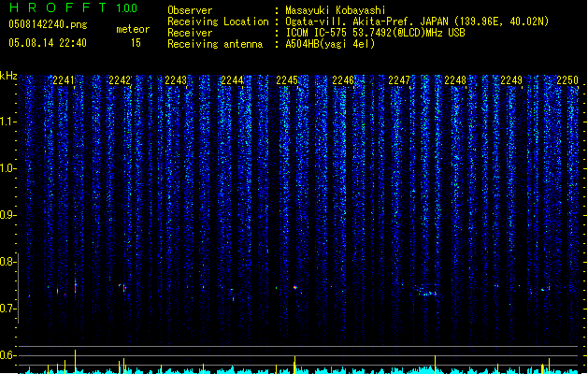Click the curved meteor echo trail right of 2247
The height and width of the screenshot is (374, 588).
click(x=426, y=292)
